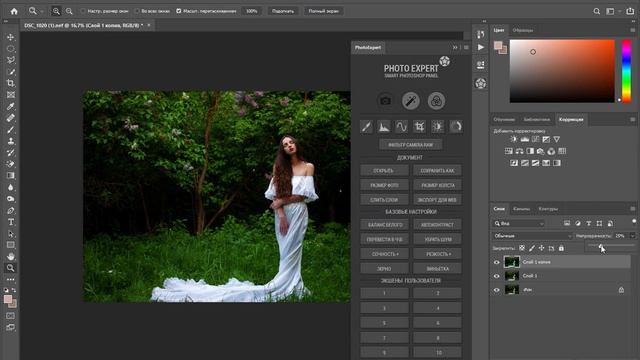Uncheck 'Масшт. перетаскиванием' checkbox
Viewport: 640px width, 360px height.
point(178,11)
